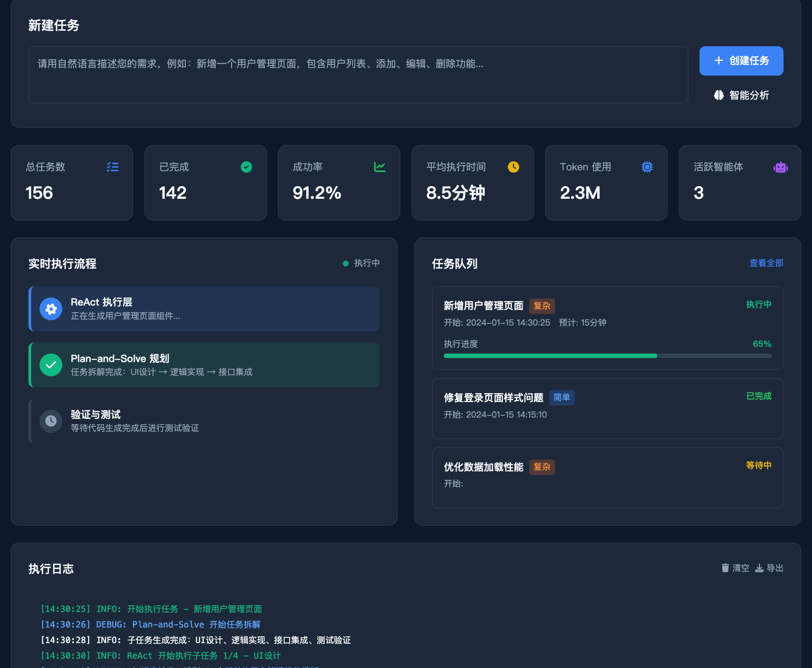
Task: Click the 简单 tag on 修复登录页面样式问题
Action: pyautogui.click(x=562, y=398)
